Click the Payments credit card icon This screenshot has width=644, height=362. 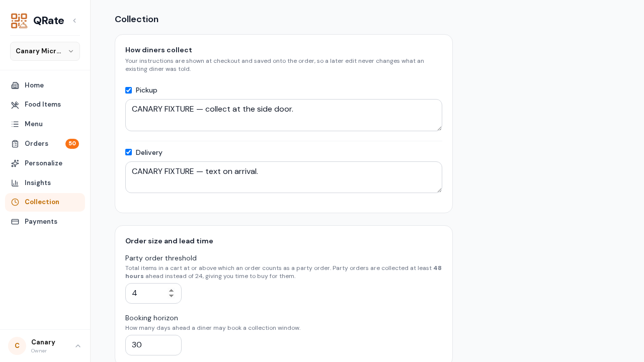click(15, 222)
